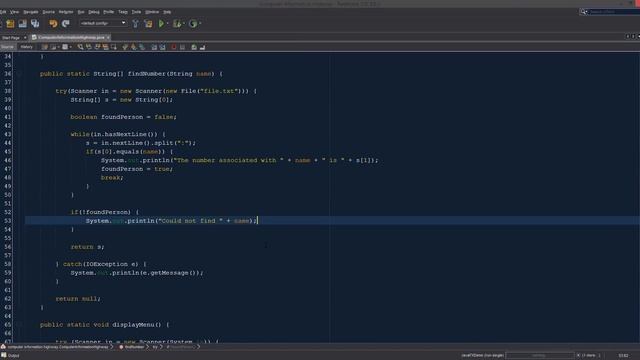Click the try breadcrumb in the bottom bar

(x=155, y=347)
